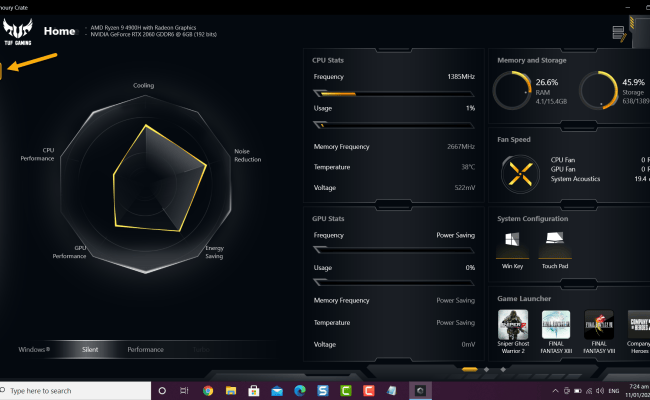
Task: Click the Memory and Storage heading
Action: tap(532, 60)
